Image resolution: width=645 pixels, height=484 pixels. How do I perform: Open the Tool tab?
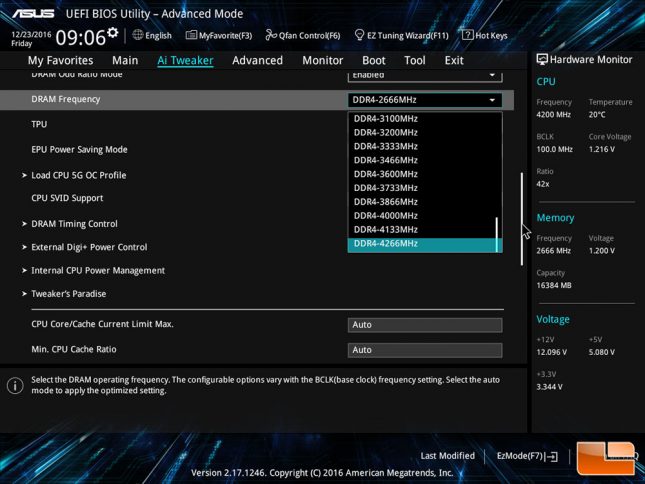pyautogui.click(x=415, y=60)
